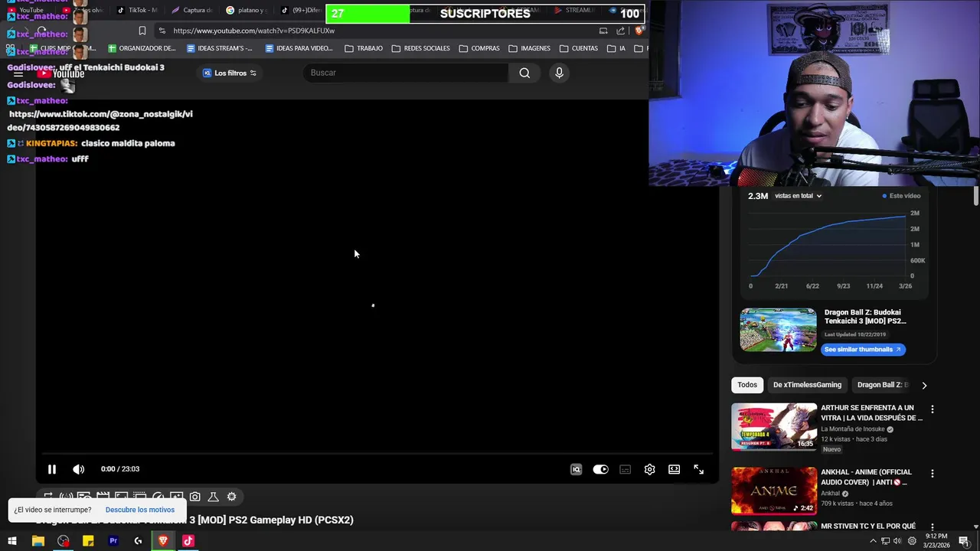Open Adobe Premiere Pro from taskbar
Image resolution: width=980 pixels, height=551 pixels.
113,541
